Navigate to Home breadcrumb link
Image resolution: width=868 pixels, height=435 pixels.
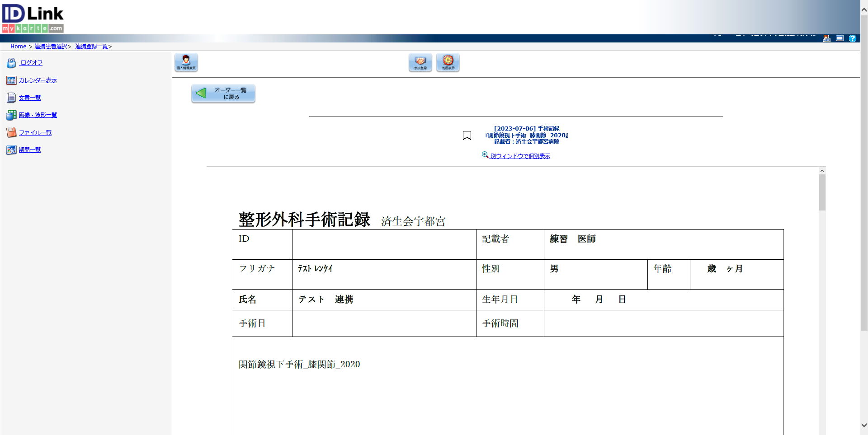(18, 46)
